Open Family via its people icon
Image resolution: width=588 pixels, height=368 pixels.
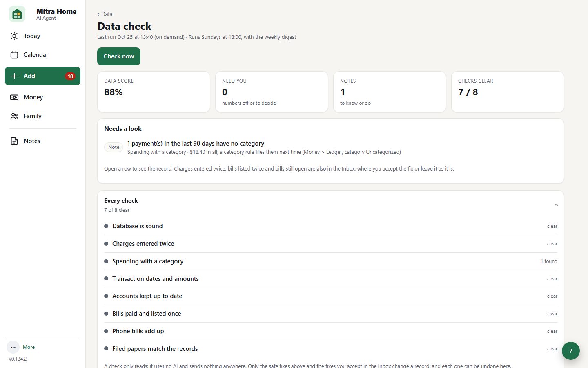pos(14,116)
